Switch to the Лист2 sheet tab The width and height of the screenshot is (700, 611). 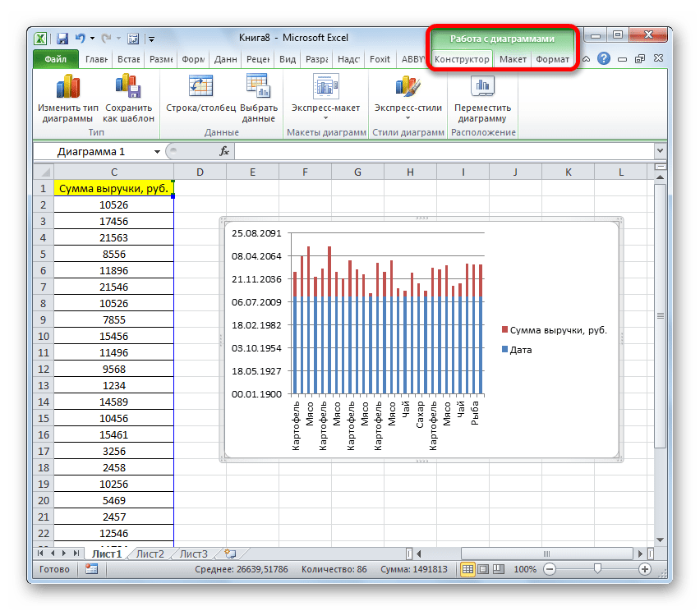[150, 554]
